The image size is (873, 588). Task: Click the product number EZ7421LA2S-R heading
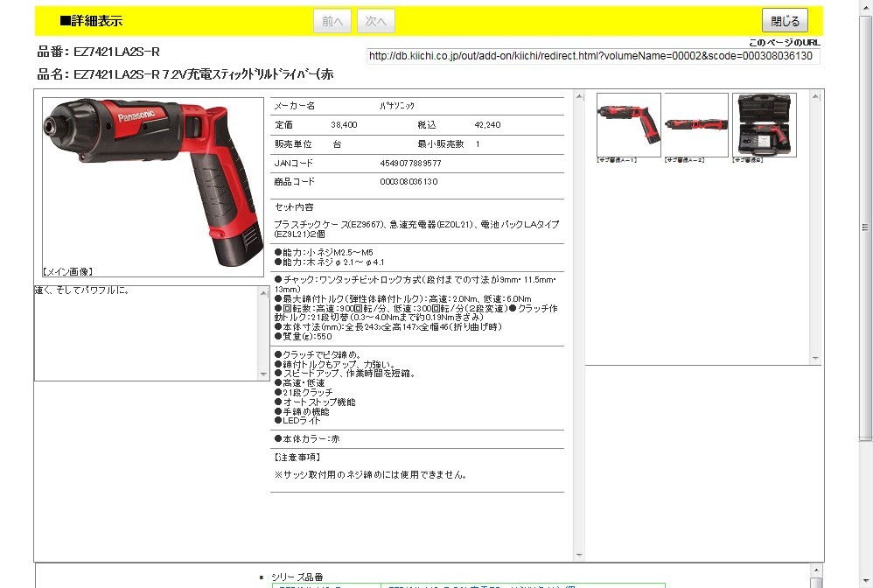point(99,52)
